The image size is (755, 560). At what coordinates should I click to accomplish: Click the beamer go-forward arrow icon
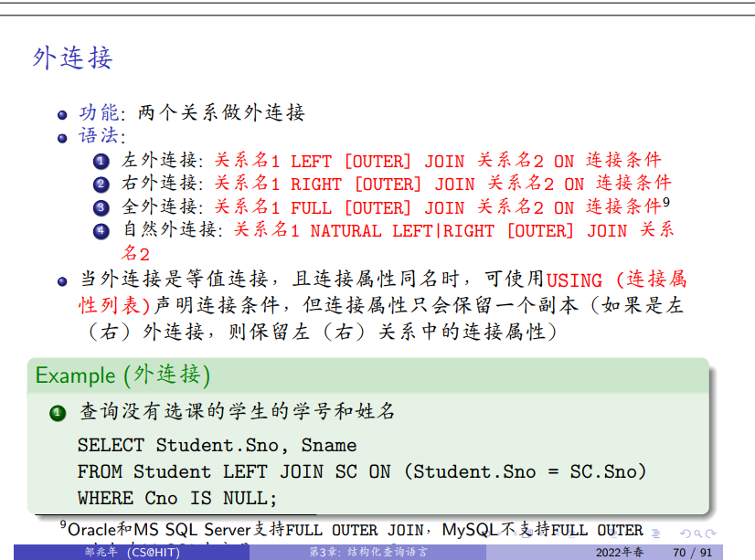tap(710, 534)
